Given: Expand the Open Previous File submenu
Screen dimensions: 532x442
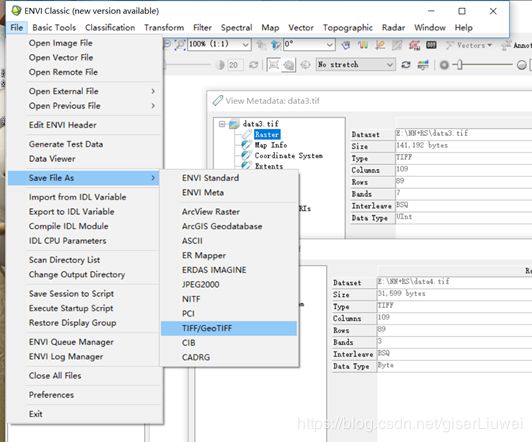Looking at the screenshot, I should click(x=84, y=106).
